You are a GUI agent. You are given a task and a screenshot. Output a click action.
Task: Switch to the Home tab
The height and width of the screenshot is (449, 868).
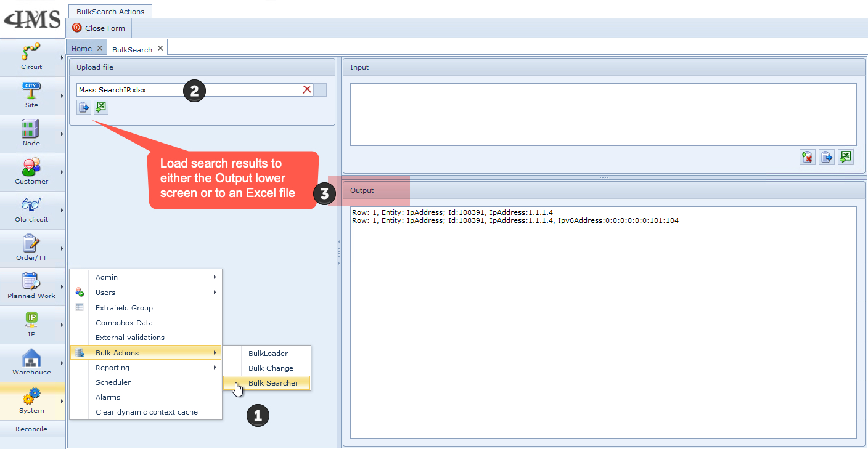[81, 49]
